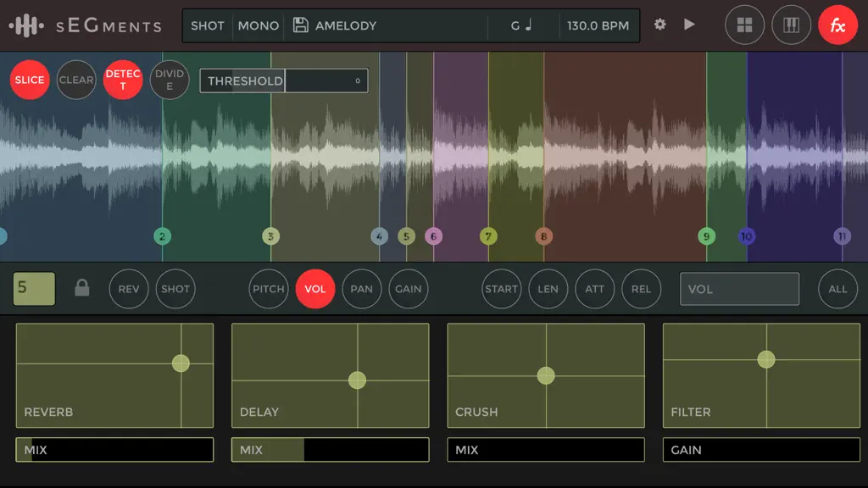Open the G note key selector
This screenshot has width=868, height=488.
tap(521, 25)
